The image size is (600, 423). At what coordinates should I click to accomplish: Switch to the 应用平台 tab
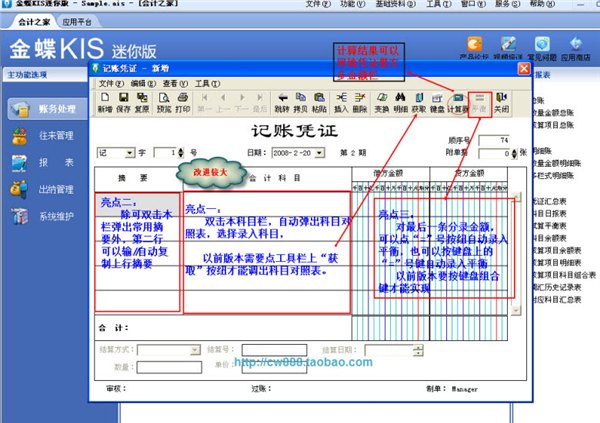coord(77,22)
